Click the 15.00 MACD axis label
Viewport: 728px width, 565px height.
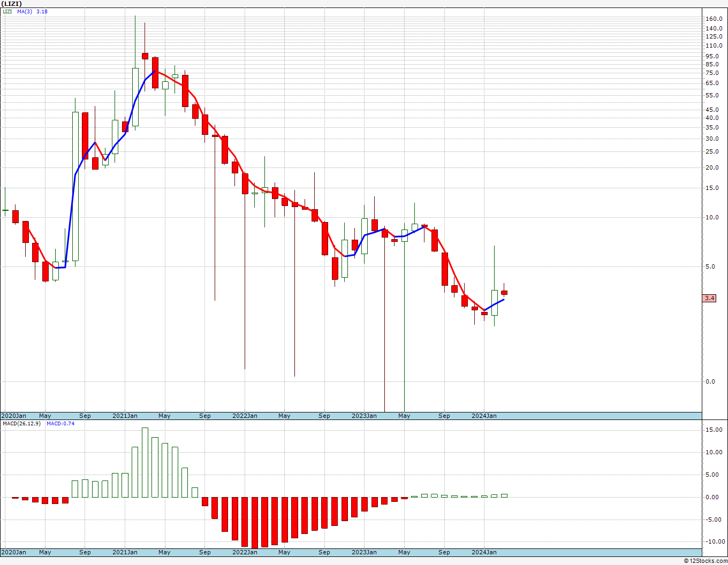pos(714,430)
